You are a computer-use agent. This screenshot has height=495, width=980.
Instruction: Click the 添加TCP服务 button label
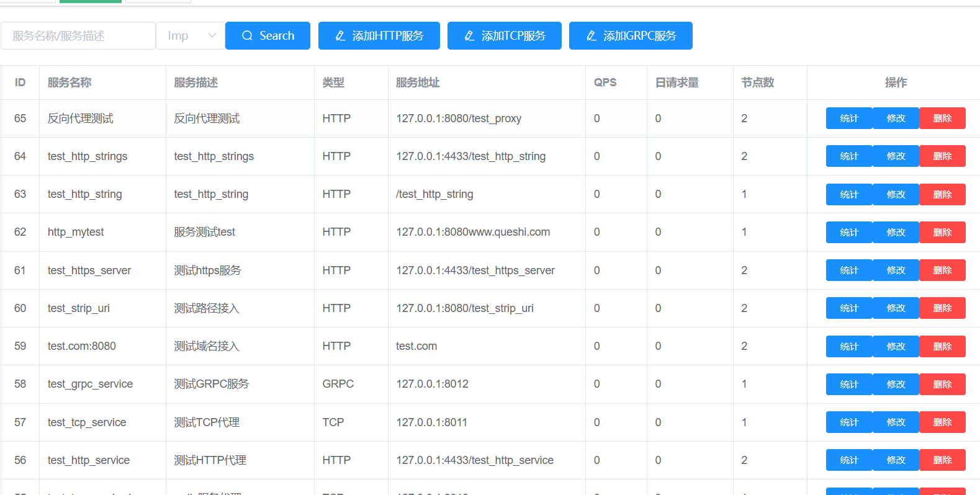pos(513,36)
